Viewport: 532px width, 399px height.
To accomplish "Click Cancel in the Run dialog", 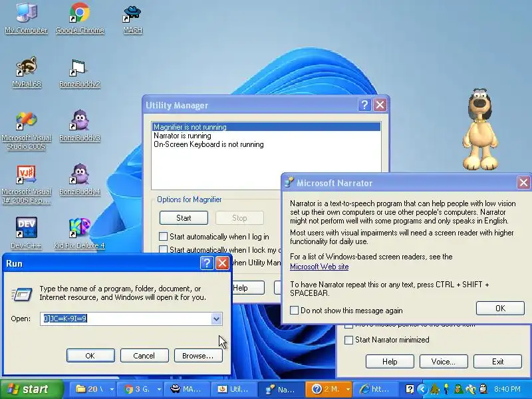I will click(x=144, y=356).
